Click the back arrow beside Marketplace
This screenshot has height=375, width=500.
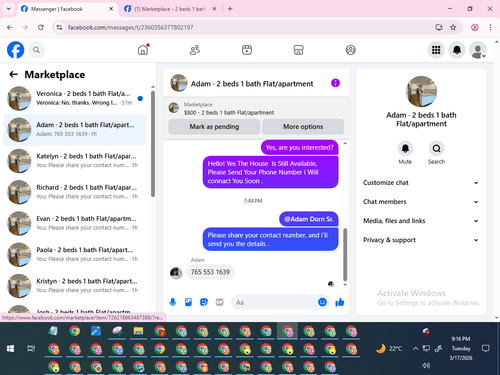pos(13,74)
